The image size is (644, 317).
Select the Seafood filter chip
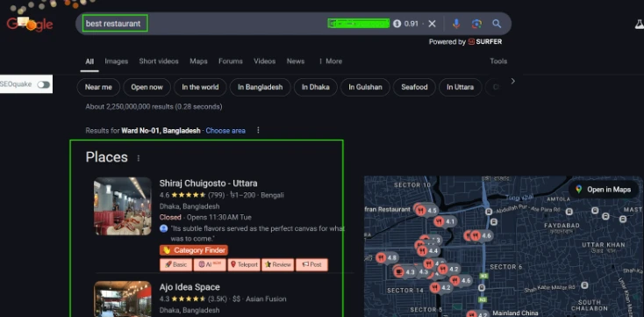tap(414, 87)
